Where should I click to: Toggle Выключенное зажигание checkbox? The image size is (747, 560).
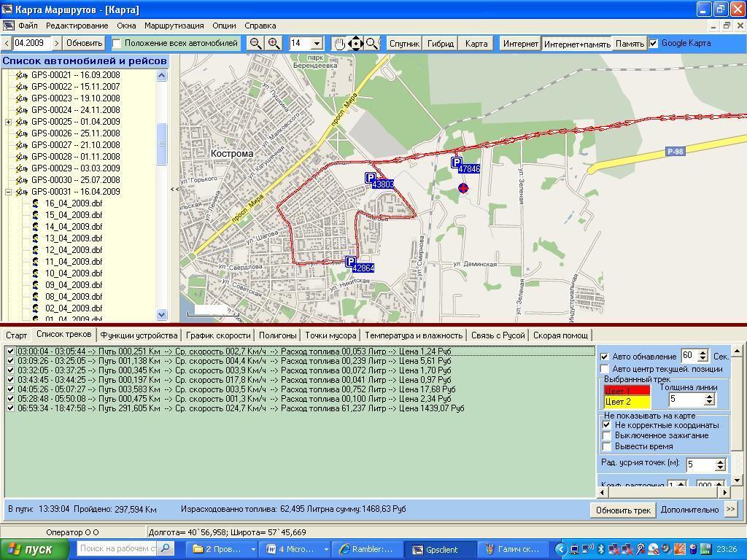(606, 436)
